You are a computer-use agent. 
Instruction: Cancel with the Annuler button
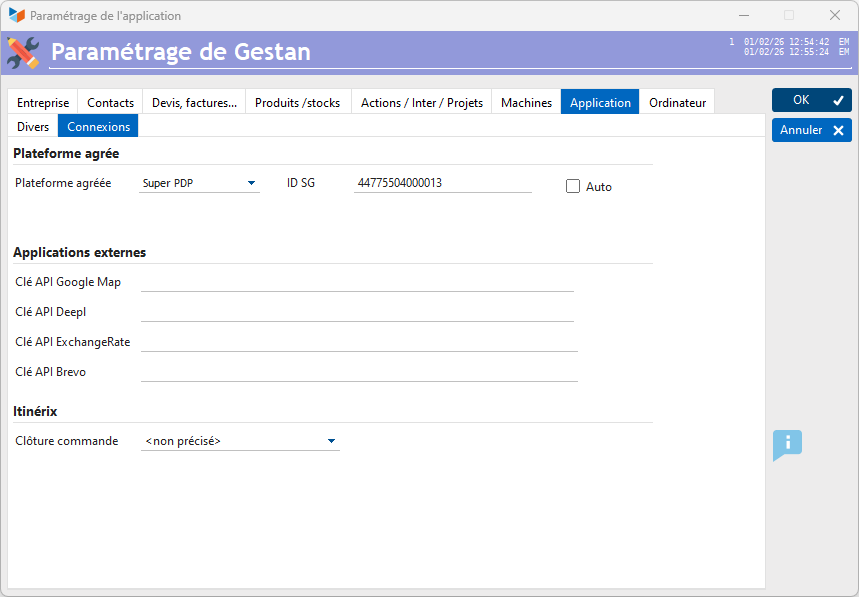pos(812,130)
